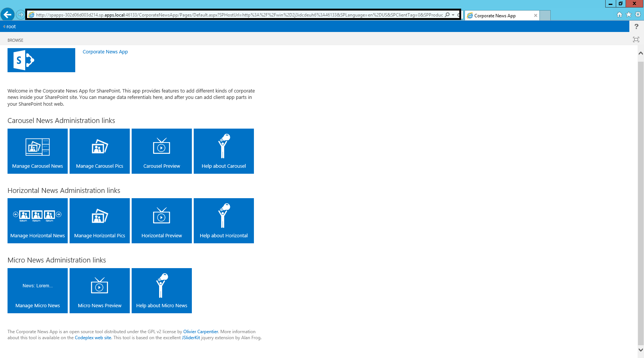Image resolution: width=644 pixels, height=358 pixels.
Task: Click the scrollbar up arrow
Action: pos(641,53)
